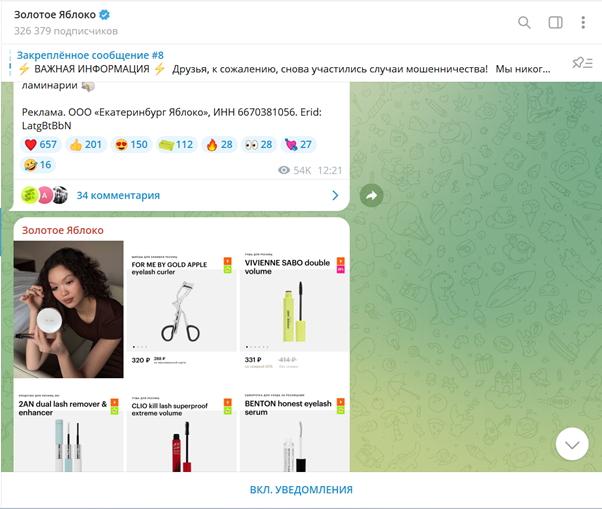Open the three-dot channel menu
This screenshot has width=602, height=509.
click(x=584, y=23)
